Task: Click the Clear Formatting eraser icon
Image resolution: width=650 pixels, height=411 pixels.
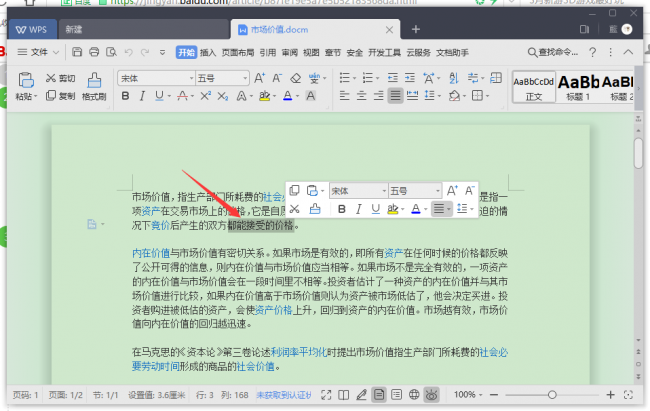Action: pyautogui.click(x=296, y=78)
